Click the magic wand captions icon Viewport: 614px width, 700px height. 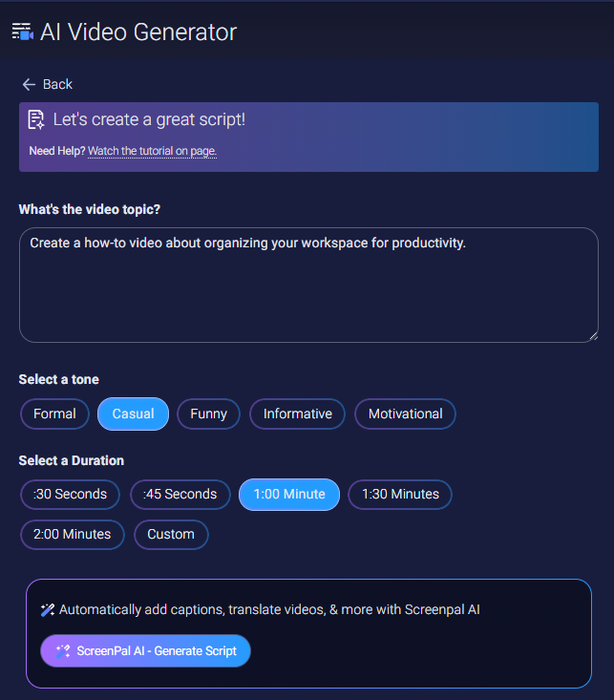48,609
